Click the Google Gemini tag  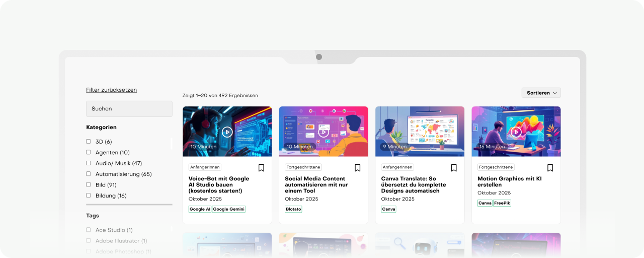pos(228,209)
